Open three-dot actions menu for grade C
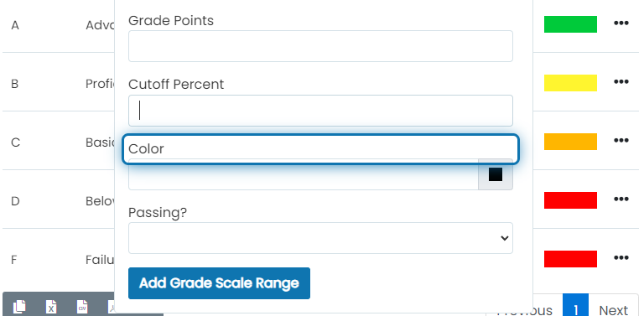Viewport: 644px width, 316px height. coord(621,140)
